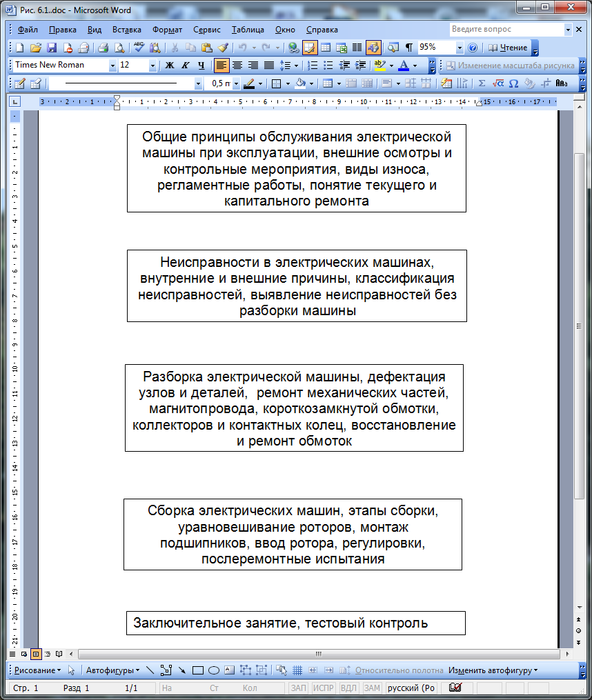The width and height of the screenshot is (592, 700).
Task: Paste from clipboard
Action: tap(206, 48)
